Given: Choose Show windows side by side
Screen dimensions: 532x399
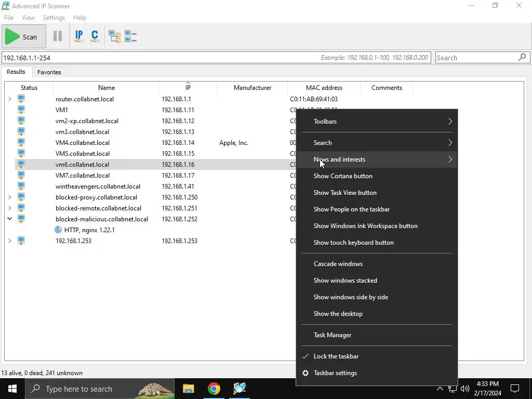Looking at the screenshot, I should click(377, 297).
